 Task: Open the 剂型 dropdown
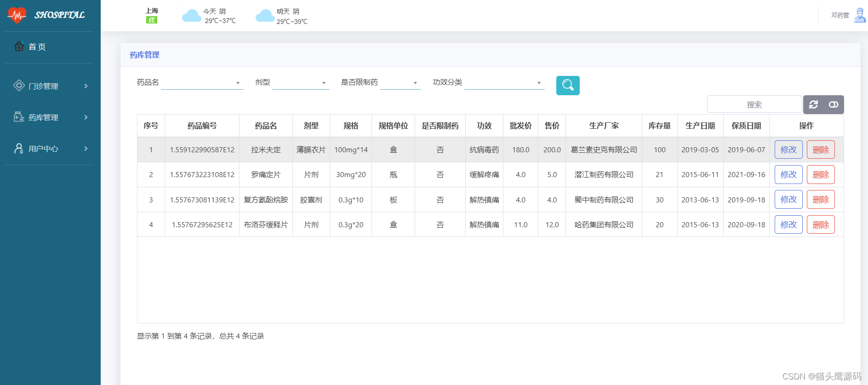pos(301,83)
